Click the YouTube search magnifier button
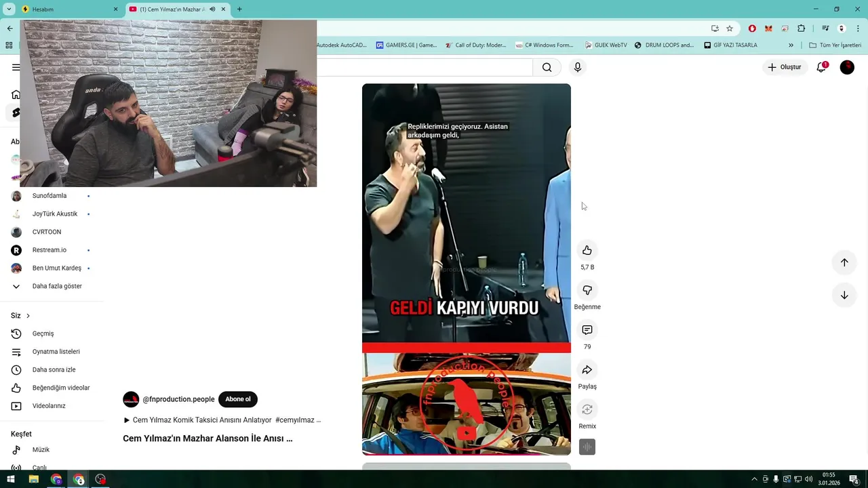 click(547, 67)
